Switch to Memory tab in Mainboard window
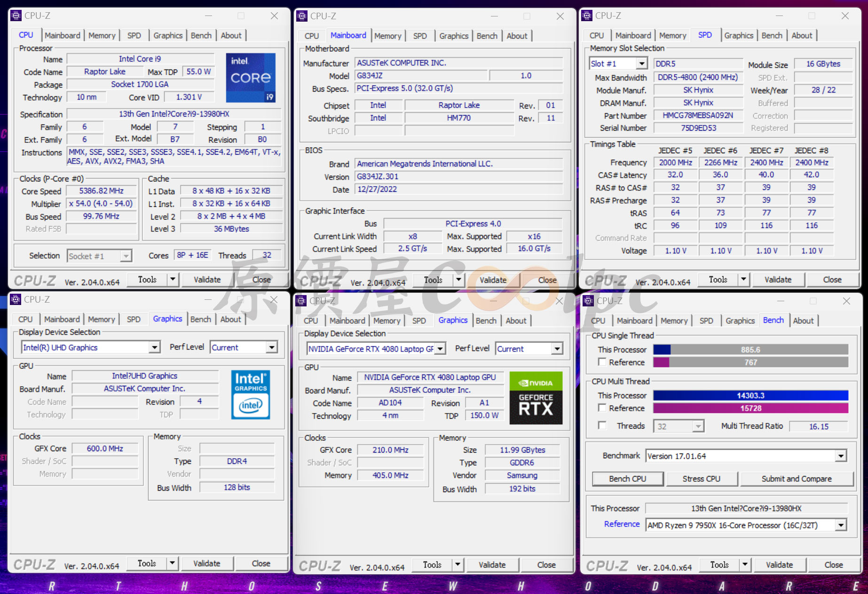Screen dimensions: 868x594 (388, 36)
